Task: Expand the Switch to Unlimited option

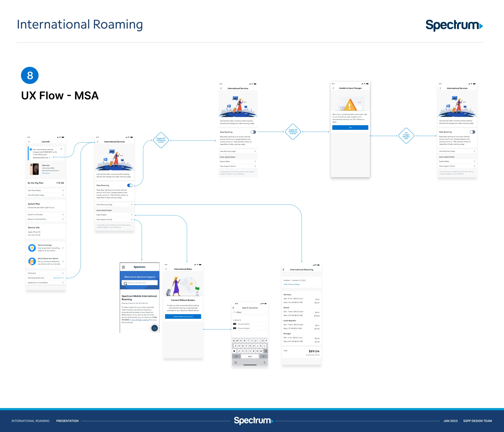Action: (x=46, y=214)
